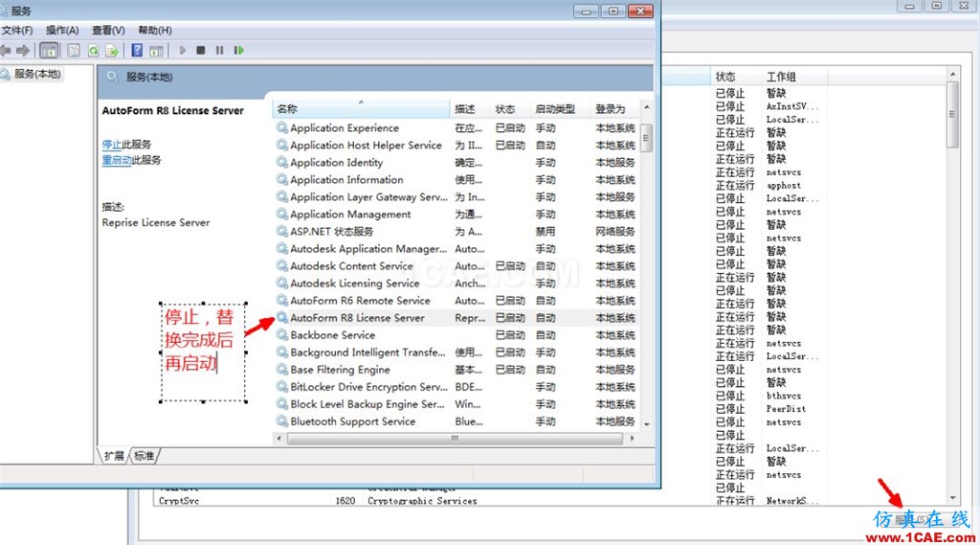
Task: Select Autodesk Application Manager row
Action: point(457,248)
